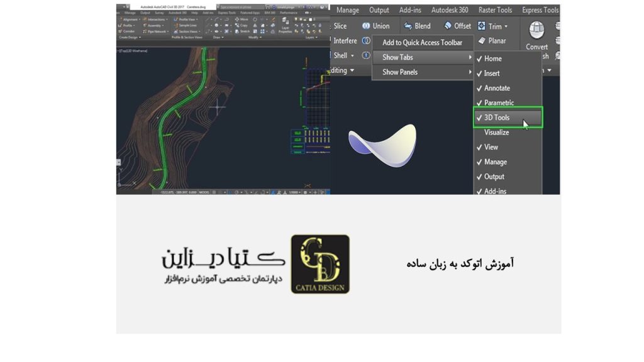The width and height of the screenshot is (644, 362).
Task: Click Add to Quick Access Toolbar
Action: [x=423, y=43]
